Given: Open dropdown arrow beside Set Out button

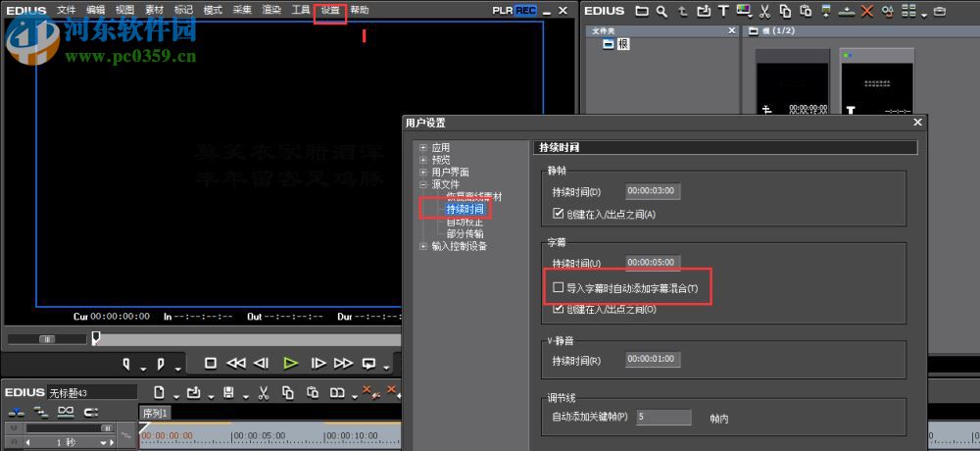Looking at the screenshot, I should point(177,369).
